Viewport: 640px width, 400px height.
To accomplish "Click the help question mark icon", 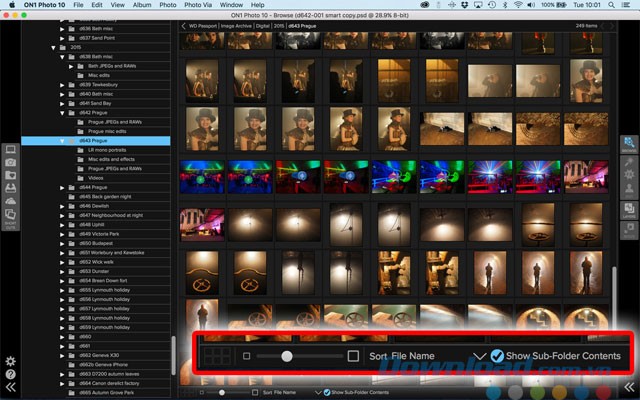I will [10, 374].
